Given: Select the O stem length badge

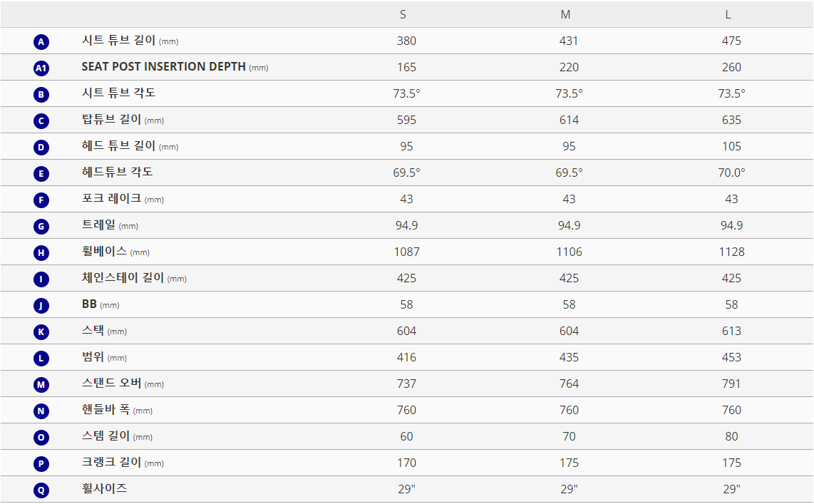Looking at the screenshot, I should [41, 438].
